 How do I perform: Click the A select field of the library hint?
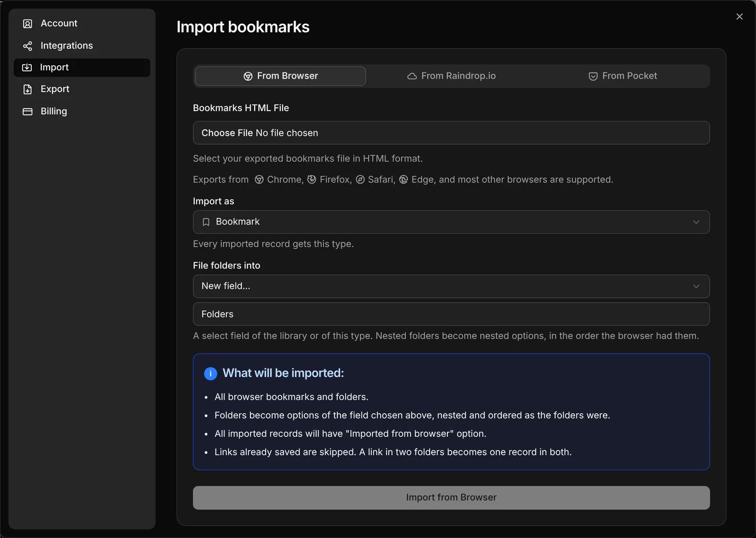click(x=446, y=336)
